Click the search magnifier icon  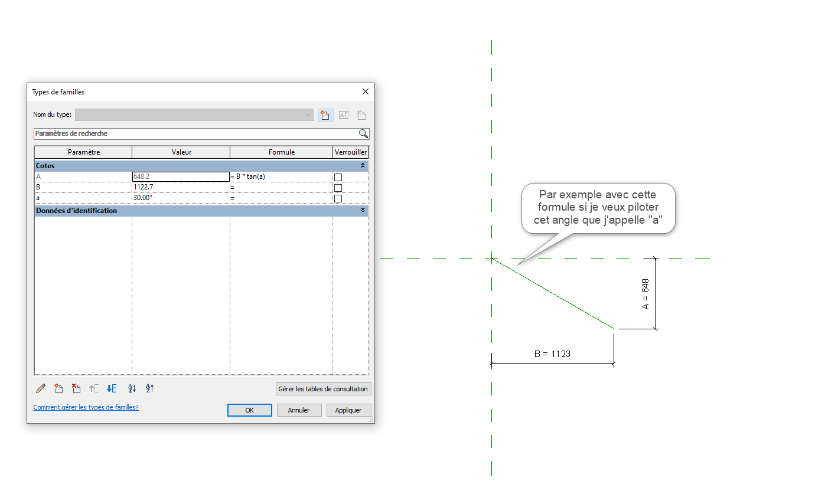363,134
